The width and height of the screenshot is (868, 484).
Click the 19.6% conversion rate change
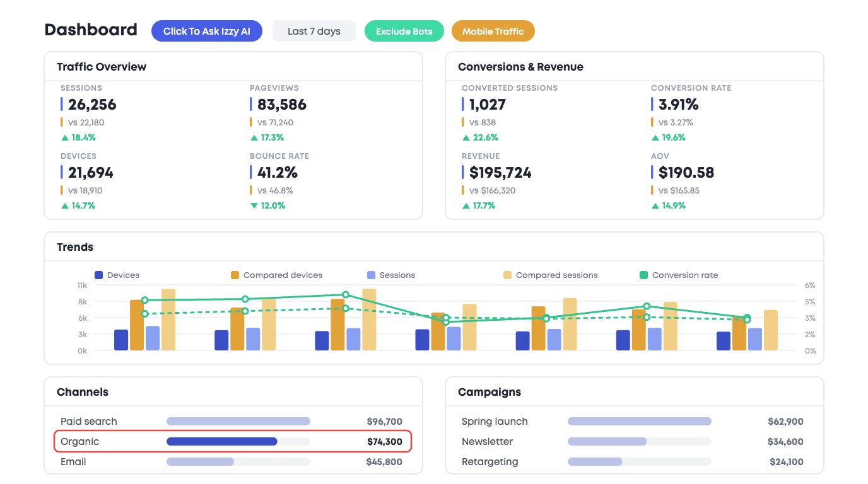tap(669, 137)
